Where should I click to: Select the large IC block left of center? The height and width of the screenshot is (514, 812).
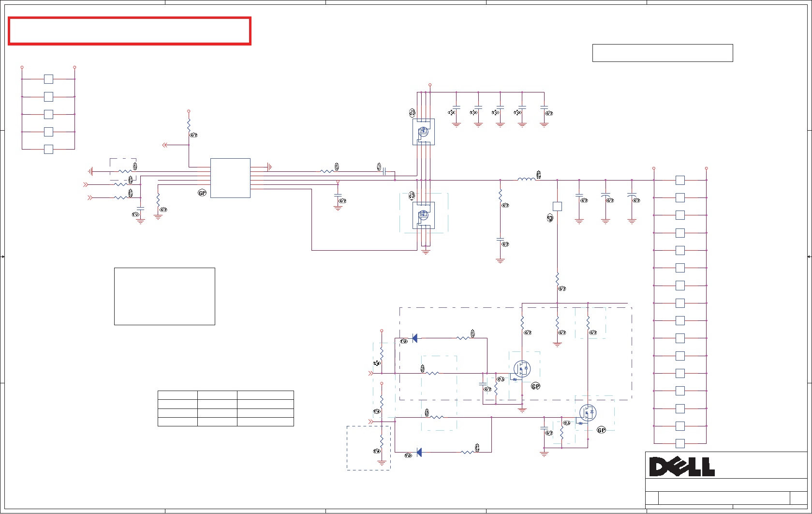tap(230, 178)
